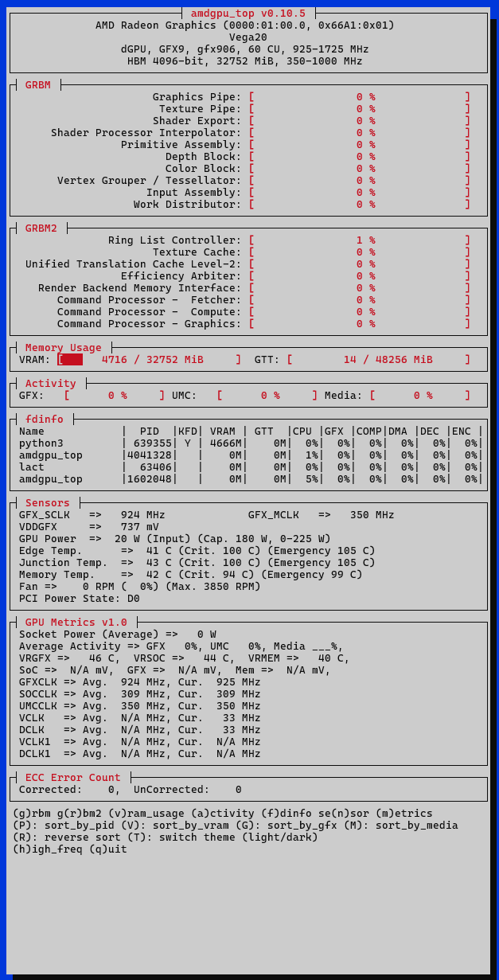Click the GTT usage bar
499x980 pixels.
(x=379, y=359)
